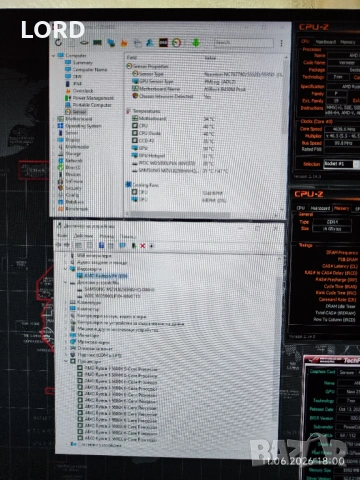Collapse the processors node in Device Manager

pyautogui.click(x=66, y=361)
